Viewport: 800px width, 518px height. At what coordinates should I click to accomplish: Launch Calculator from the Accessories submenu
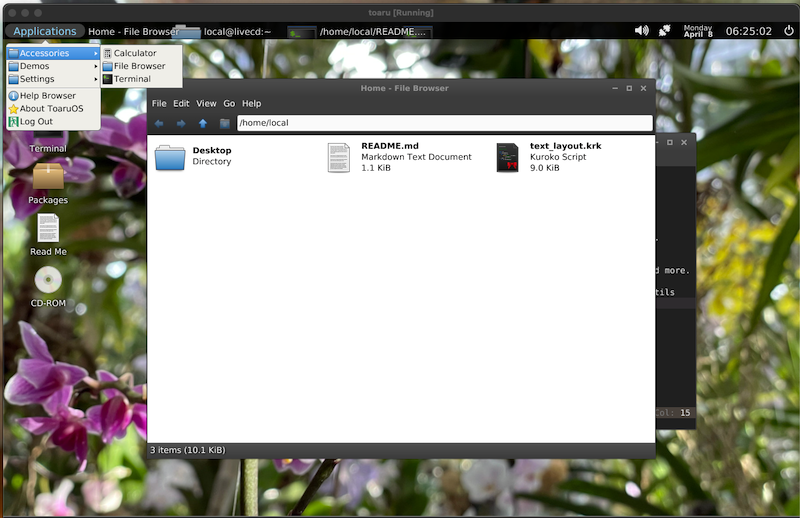134,53
